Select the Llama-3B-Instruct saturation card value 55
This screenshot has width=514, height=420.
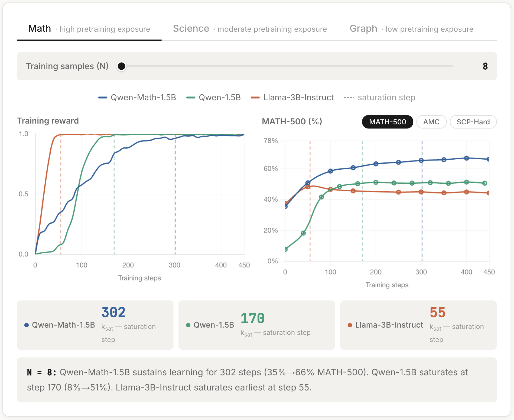tap(437, 312)
